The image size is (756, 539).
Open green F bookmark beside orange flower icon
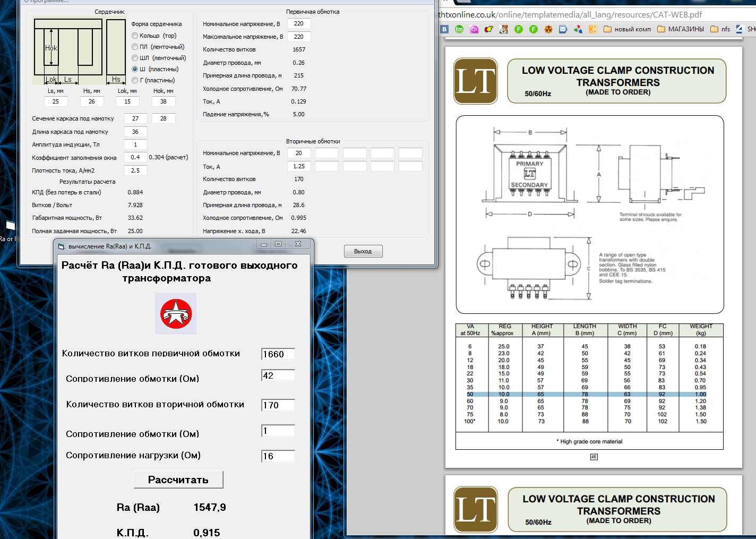pos(534,29)
